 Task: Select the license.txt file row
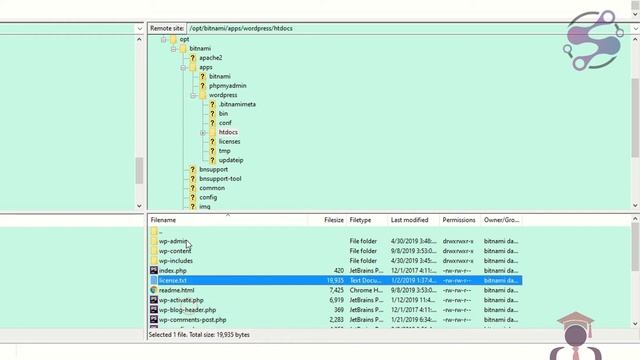335,280
